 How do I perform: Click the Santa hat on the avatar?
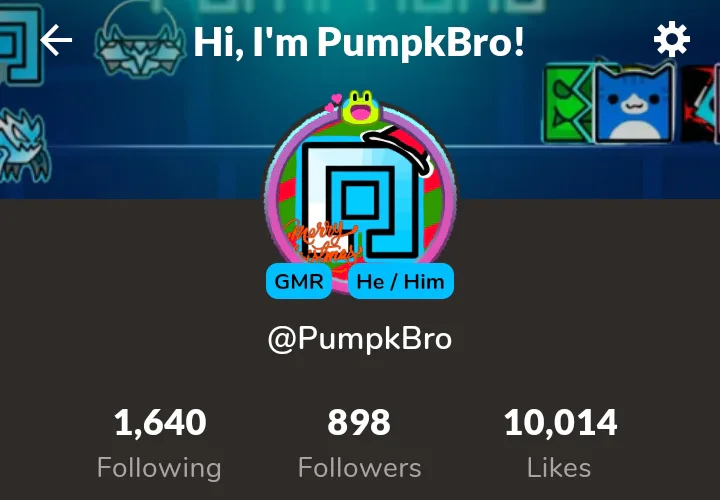pyautogui.click(x=398, y=147)
